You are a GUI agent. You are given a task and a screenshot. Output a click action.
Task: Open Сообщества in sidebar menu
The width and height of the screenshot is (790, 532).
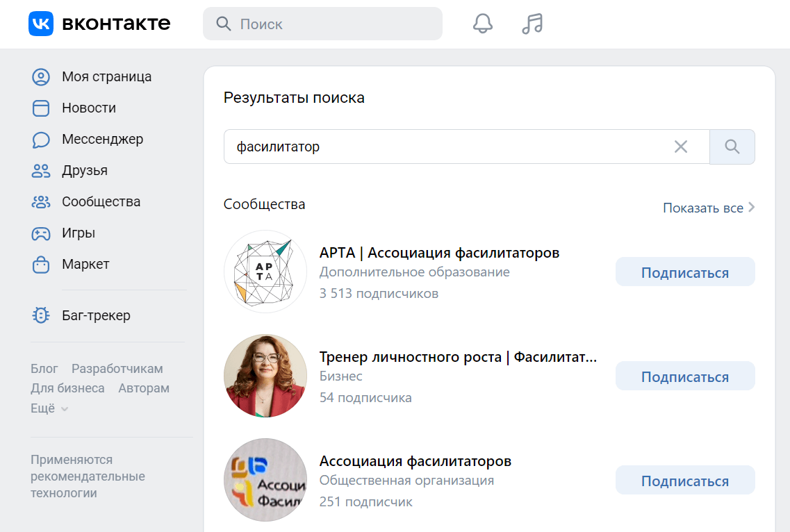tap(101, 201)
